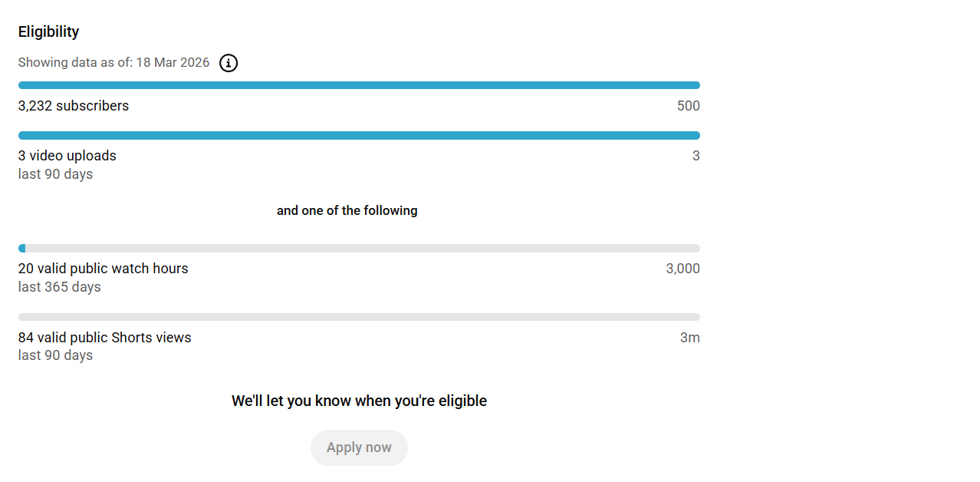Click the video uploads progress bar
The width and height of the screenshot is (980, 482).
[x=359, y=136]
